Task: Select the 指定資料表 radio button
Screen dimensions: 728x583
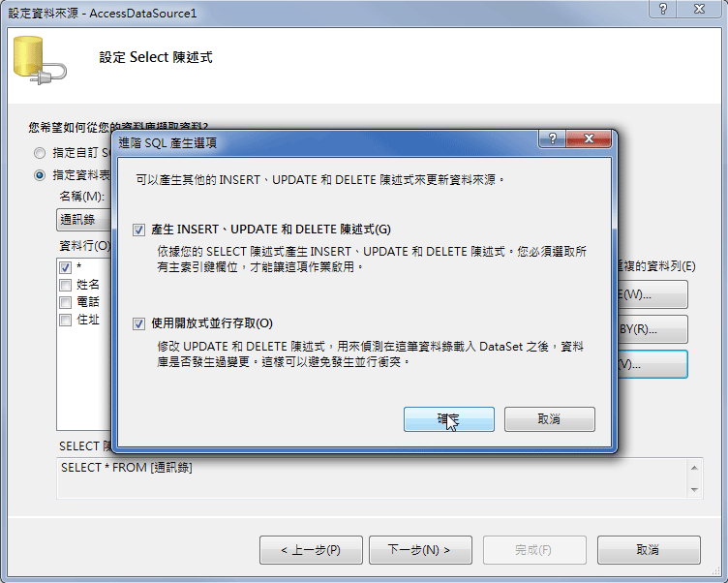Action: 40,175
